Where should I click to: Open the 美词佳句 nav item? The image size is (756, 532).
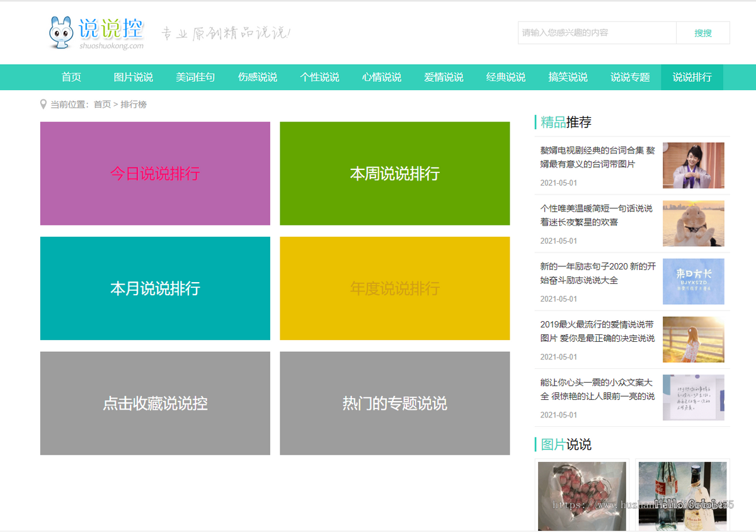point(195,77)
